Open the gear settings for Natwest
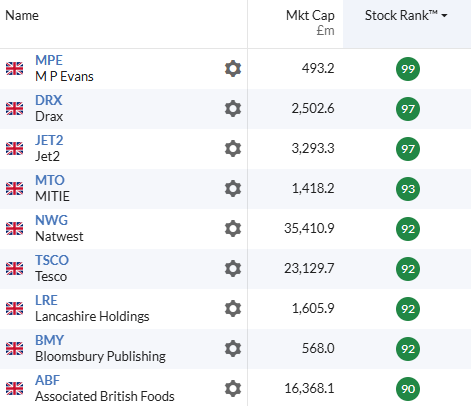The image size is (471, 406). 233,229
